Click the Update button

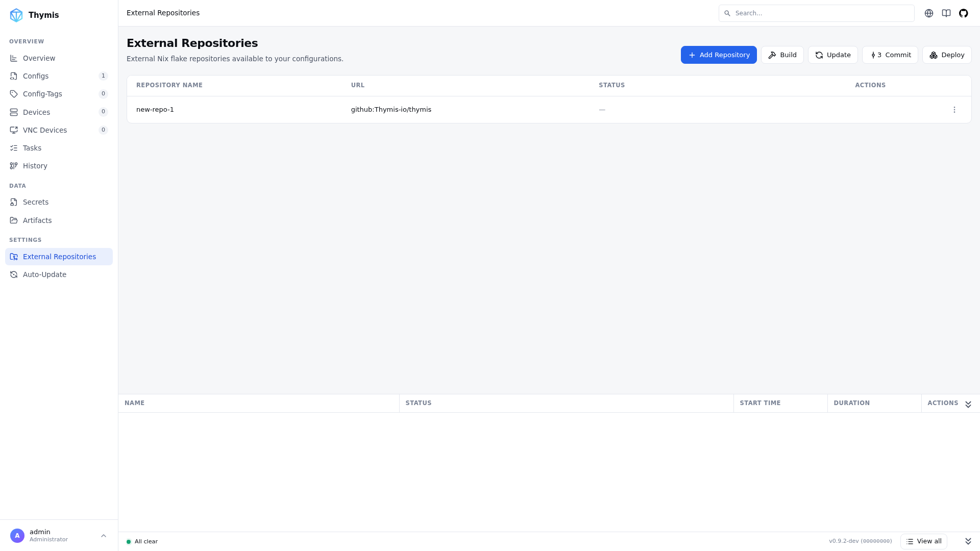coord(832,55)
